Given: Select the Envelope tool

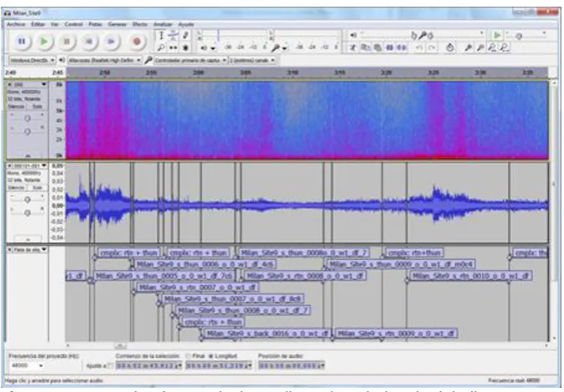Looking at the screenshot, I should tap(173, 36).
